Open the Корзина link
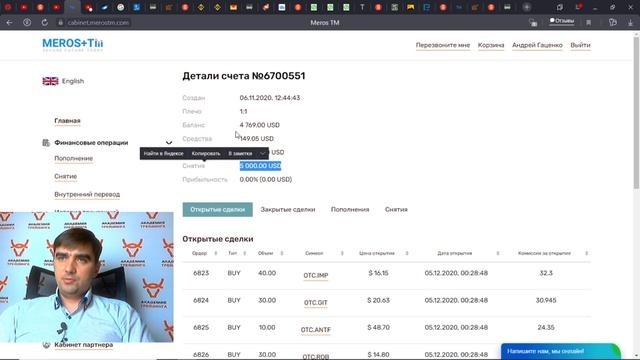The image size is (640, 360). pyautogui.click(x=491, y=45)
